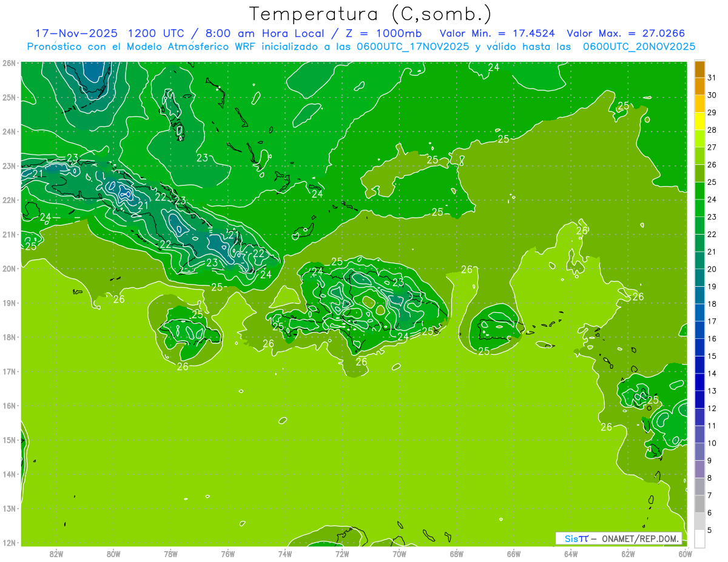Pick the white swatch below scale label 5
The image size is (728, 562).
699,538
